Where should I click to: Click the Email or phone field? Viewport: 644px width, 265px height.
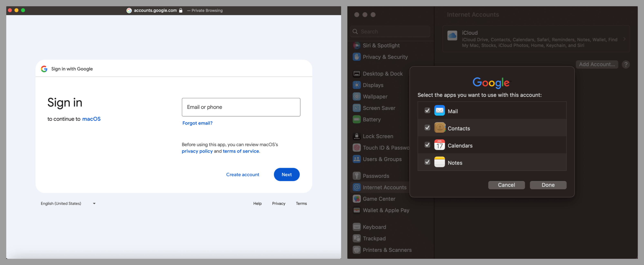[241, 107]
